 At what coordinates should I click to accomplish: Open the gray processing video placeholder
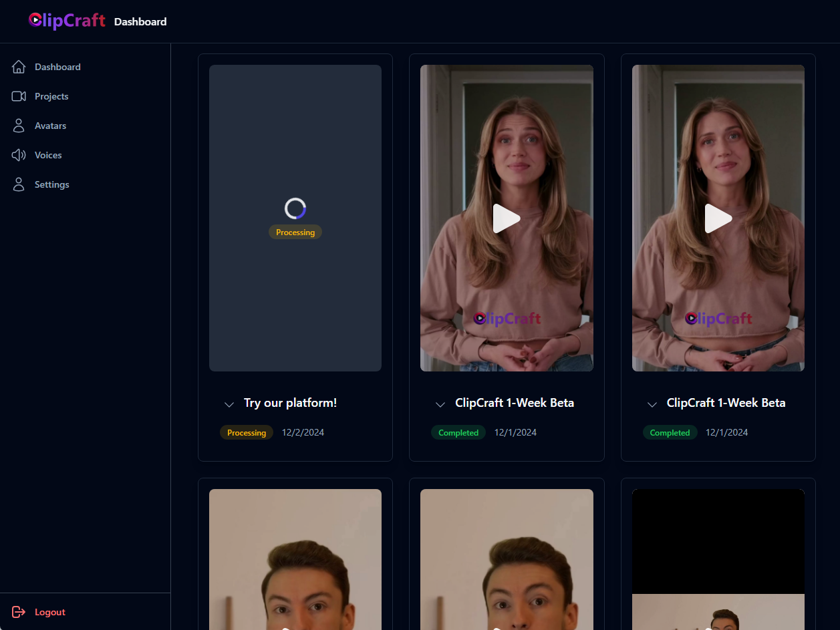pyautogui.click(x=295, y=218)
